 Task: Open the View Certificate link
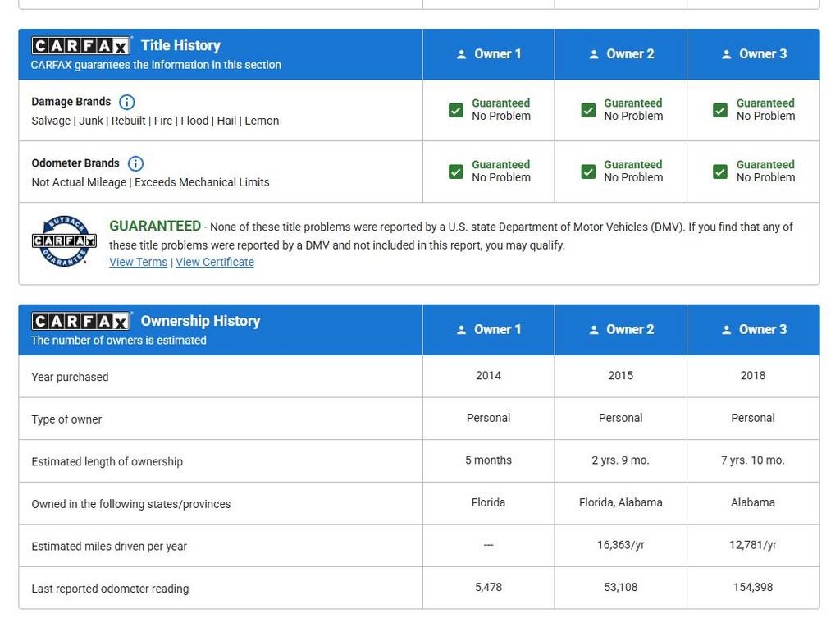point(215,262)
